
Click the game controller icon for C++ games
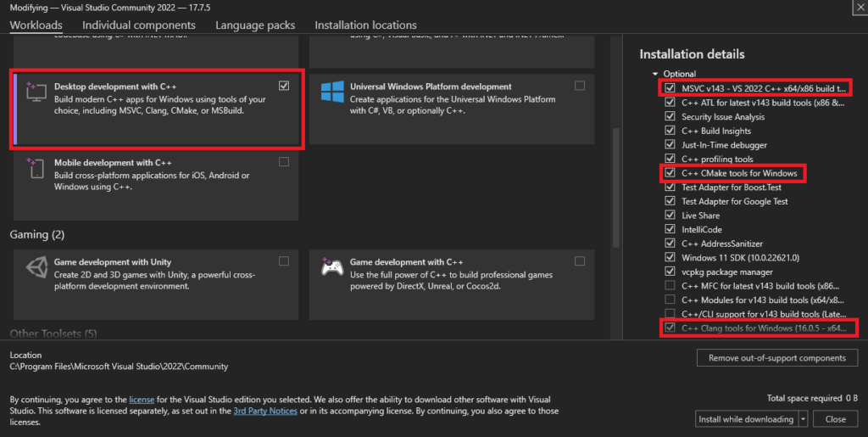pos(332,267)
